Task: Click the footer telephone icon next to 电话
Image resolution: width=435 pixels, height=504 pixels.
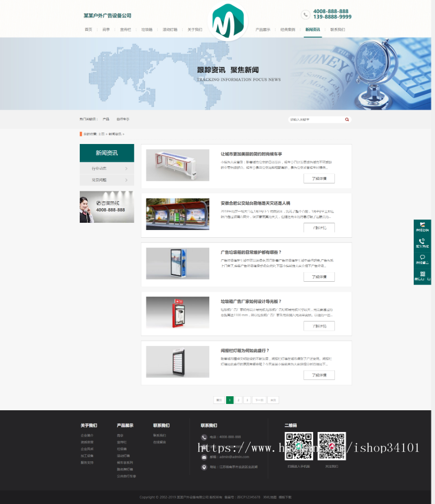Action: [204, 437]
